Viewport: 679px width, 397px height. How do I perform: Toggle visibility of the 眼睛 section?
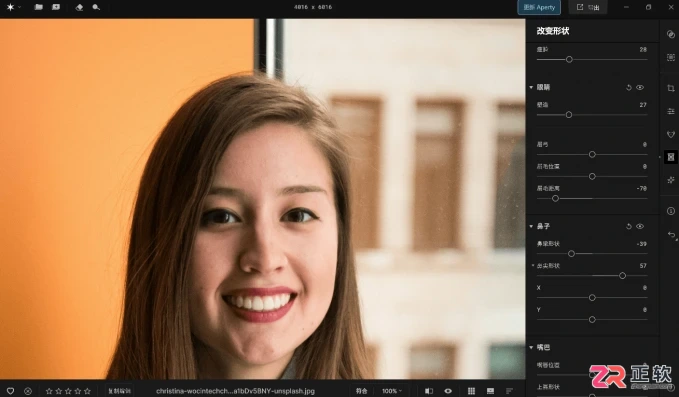click(640, 87)
